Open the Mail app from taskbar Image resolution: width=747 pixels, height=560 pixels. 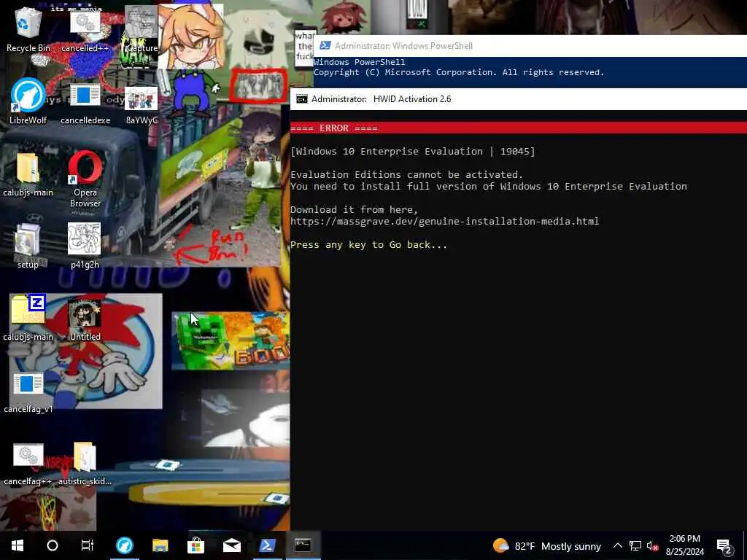tap(231, 545)
